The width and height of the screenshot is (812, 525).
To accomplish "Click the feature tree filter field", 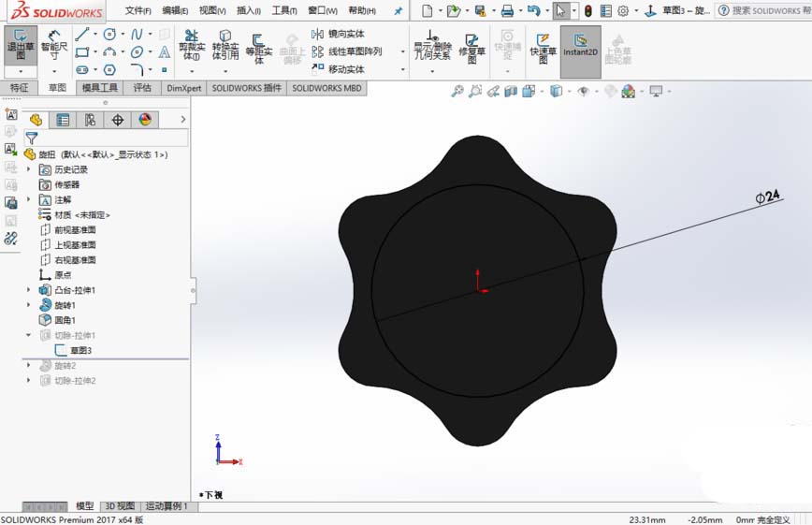I will [x=106, y=138].
